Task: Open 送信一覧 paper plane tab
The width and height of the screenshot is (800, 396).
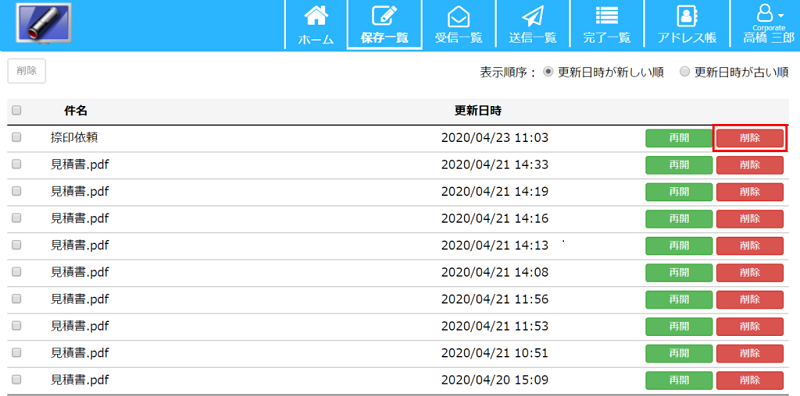Action: click(x=532, y=24)
